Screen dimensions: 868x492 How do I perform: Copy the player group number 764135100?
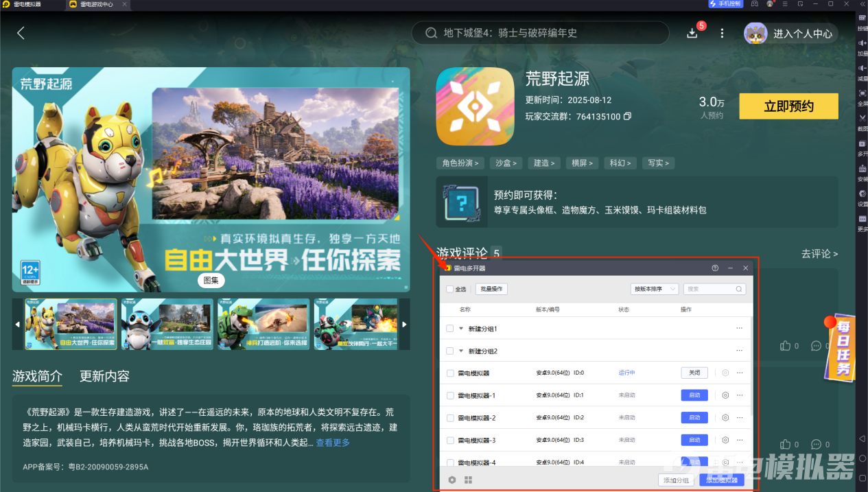627,117
